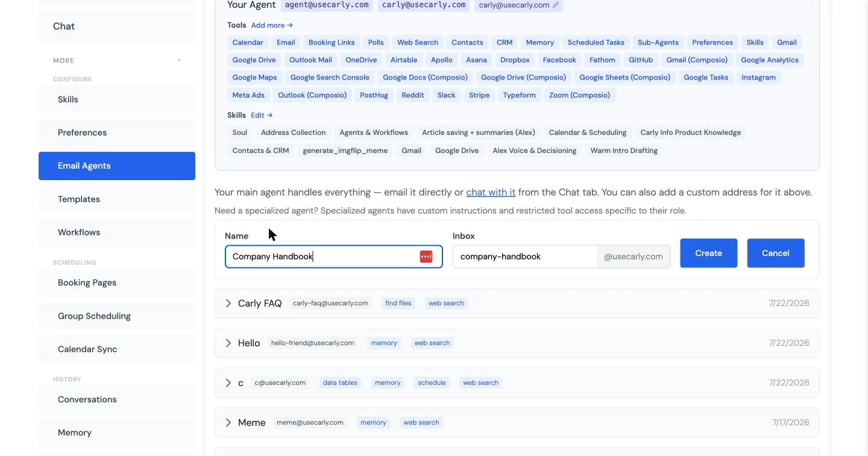Collapse the MORE sidebar section
Viewport: 868px width, 456px height.
point(179,60)
